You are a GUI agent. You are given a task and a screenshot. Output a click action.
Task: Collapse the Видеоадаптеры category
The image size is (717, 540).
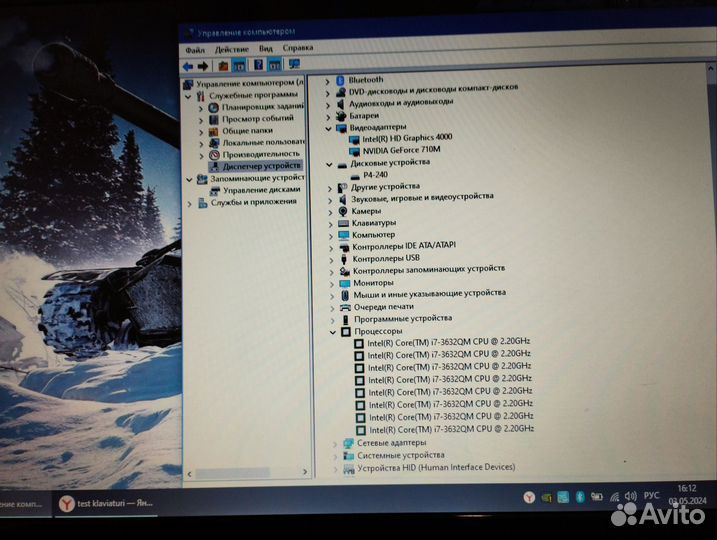tap(329, 128)
